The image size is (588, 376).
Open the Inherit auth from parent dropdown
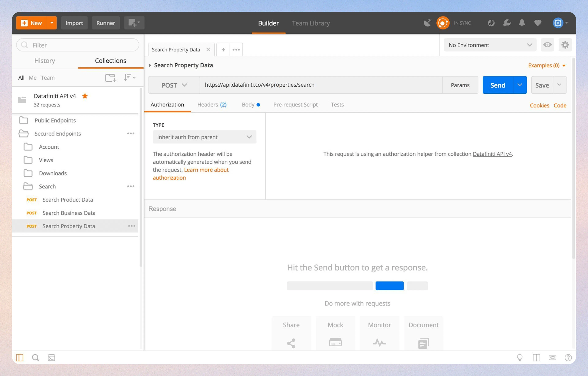204,137
